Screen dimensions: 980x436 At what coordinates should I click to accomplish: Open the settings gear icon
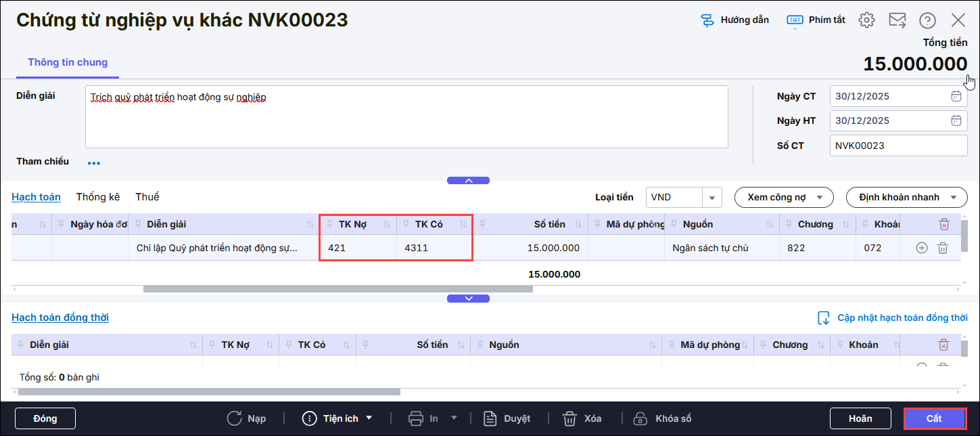click(x=866, y=20)
